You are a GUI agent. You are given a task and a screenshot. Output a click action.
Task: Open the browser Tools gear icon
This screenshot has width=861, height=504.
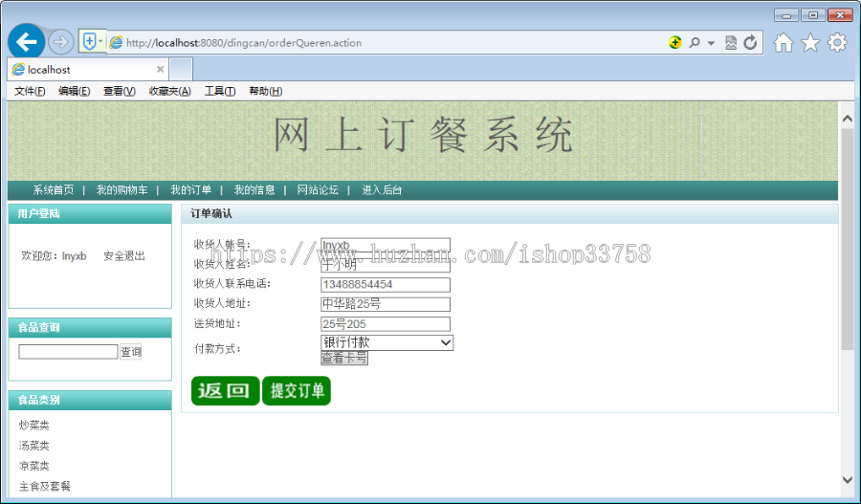point(837,42)
